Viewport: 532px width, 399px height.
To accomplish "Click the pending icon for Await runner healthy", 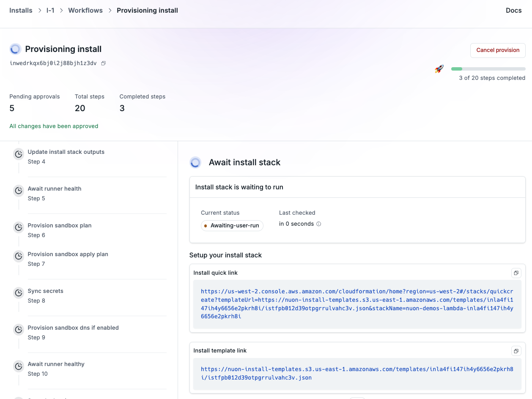I will 19,366.
